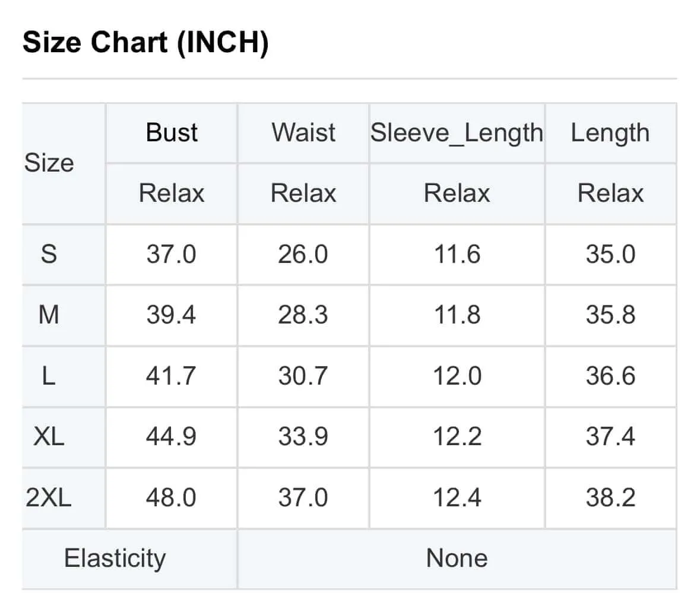The width and height of the screenshot is (700, 593).
Task: Select the Size header cell
Action: 49,163
